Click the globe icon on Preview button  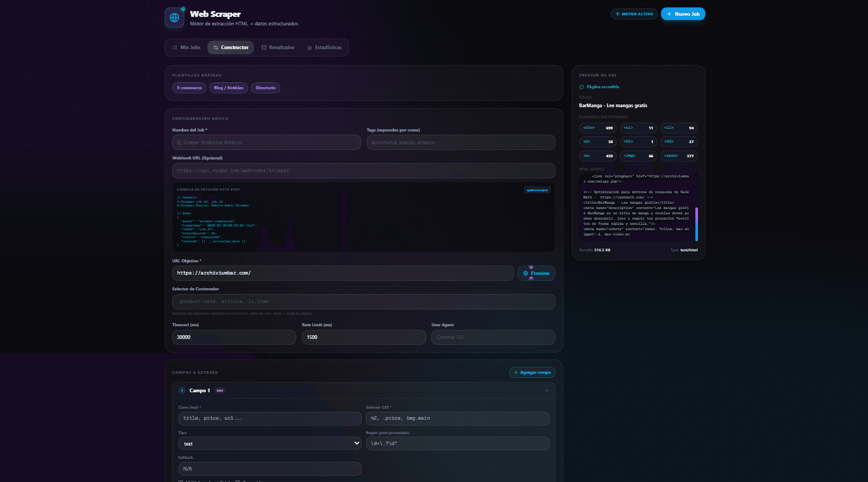coord(525,273)
